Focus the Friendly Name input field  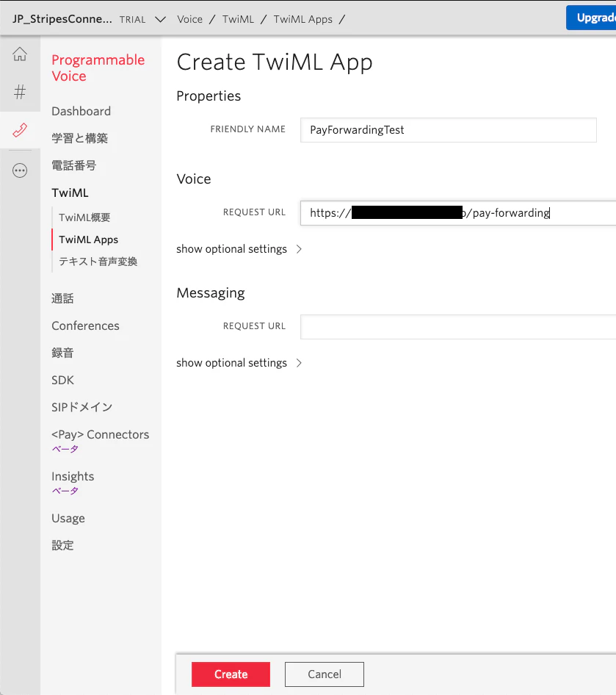[x=448, y=130]
